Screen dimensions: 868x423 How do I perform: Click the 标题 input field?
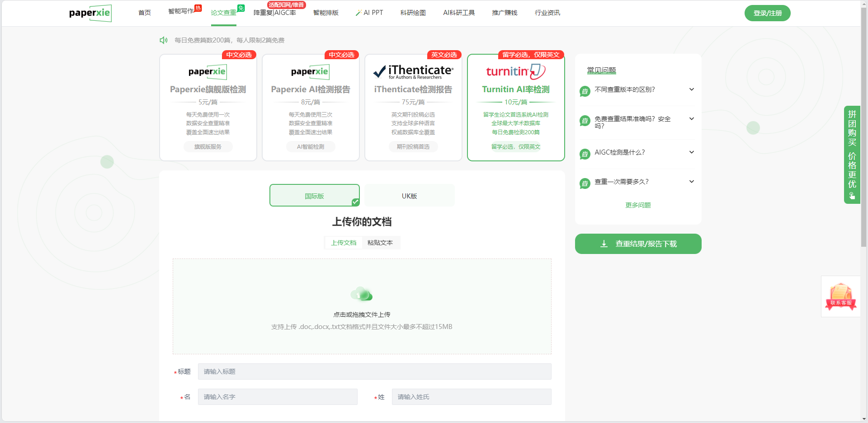click(x=374, y=371)
